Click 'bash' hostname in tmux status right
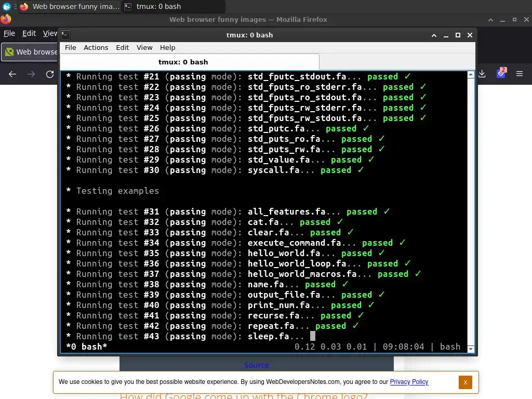The width and height of the screenshot is (532, 399). click(x=450, y=347)
